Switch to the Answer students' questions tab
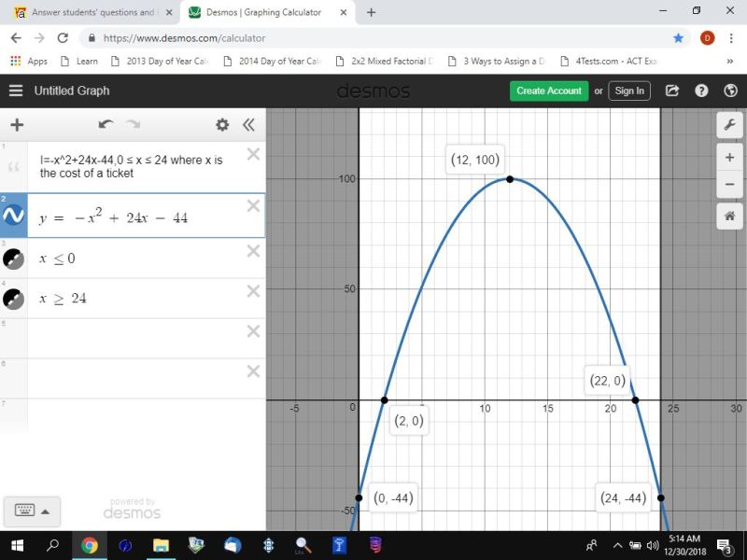The width and height of the screenshot is (747, 560). [92, 12]
